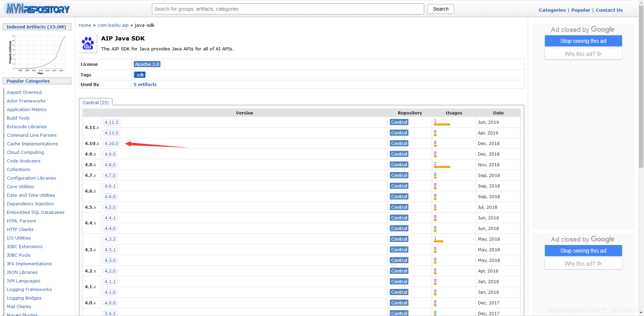Open the Collections category
644x316 pixels.
[x=19, y=169]
